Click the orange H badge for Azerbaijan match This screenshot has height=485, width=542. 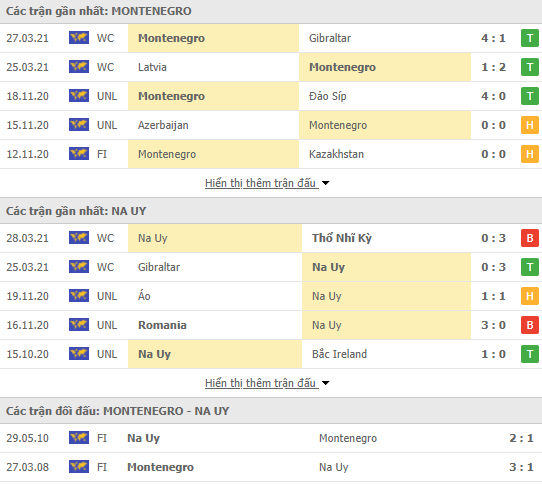(x=530, y=125)
